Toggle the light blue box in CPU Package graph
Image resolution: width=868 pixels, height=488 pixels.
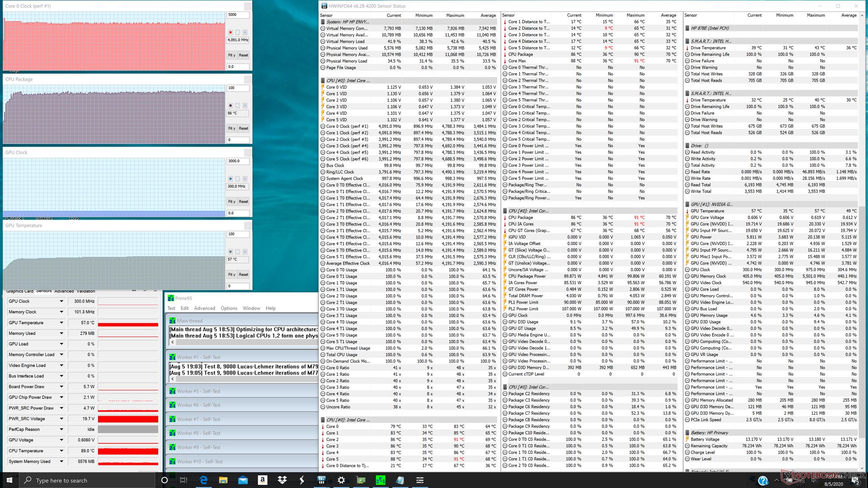click(245, 106)
